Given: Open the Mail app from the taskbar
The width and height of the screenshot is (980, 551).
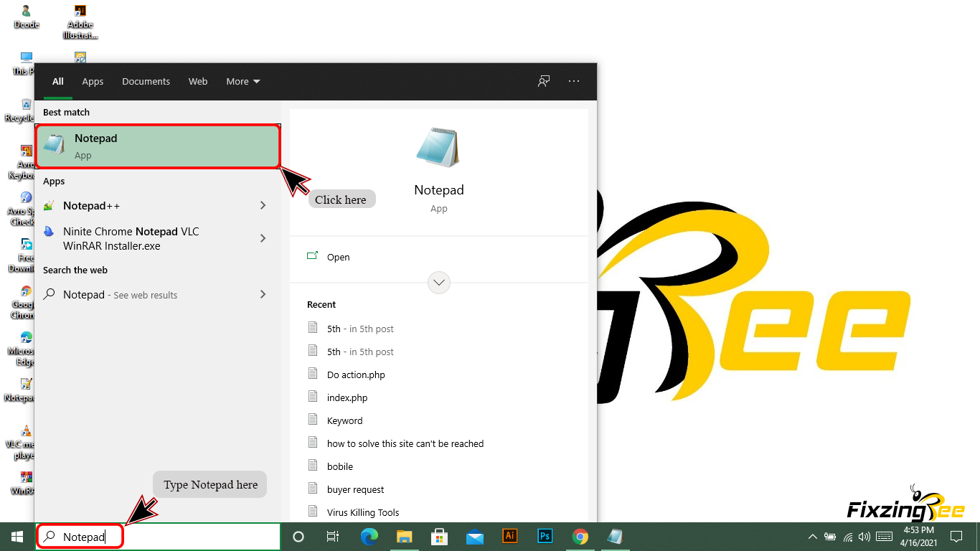Looking at the screenshot, I should pos(475,536).
